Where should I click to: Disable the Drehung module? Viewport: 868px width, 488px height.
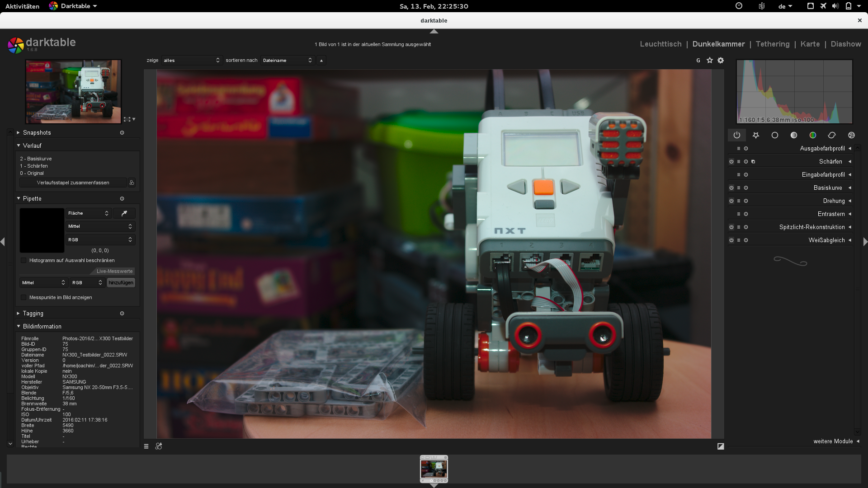click(731, 201)
